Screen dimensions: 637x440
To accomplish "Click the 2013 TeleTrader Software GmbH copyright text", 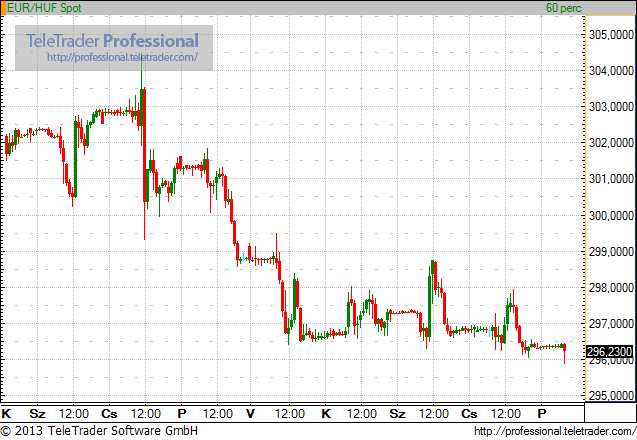I will click(x=99, y=430).
